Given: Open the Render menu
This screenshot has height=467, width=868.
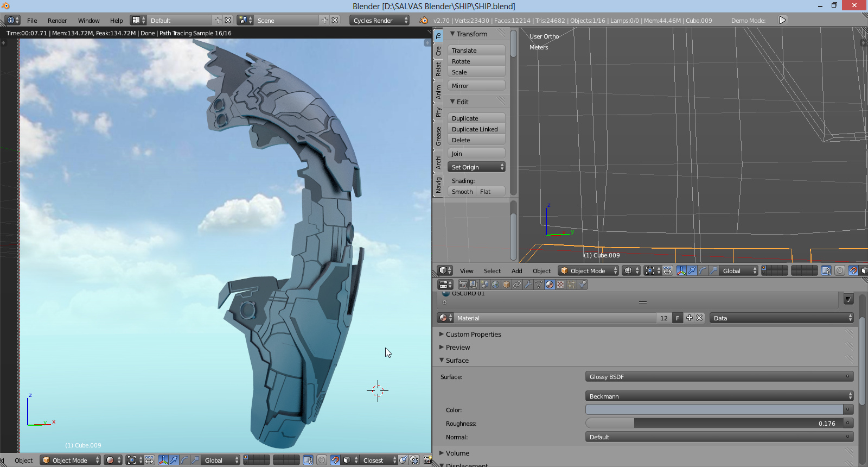Looking at the screenshot, I should (x=57, y=21).
